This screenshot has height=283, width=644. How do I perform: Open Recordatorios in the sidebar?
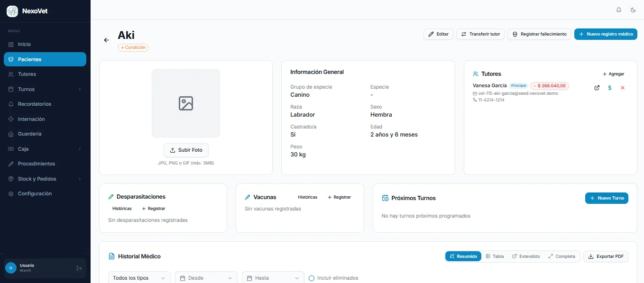(45, 104)
